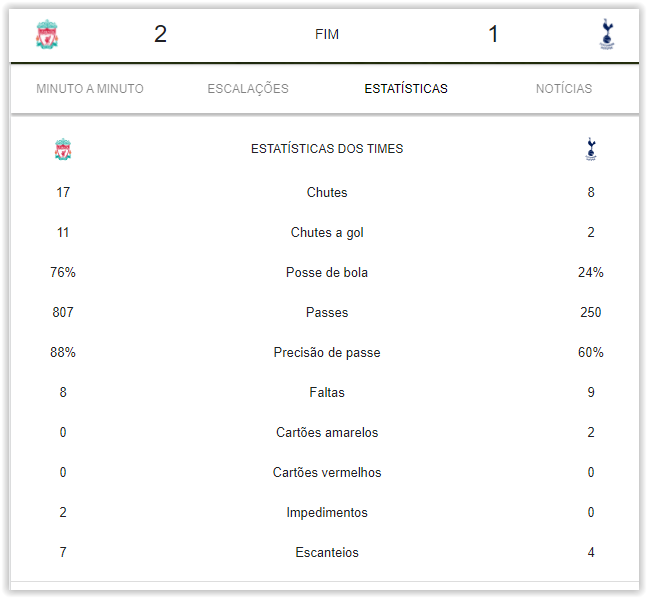Select the Faltas stat label
Screen dimensions: 647x598
(x=327, y=393)
